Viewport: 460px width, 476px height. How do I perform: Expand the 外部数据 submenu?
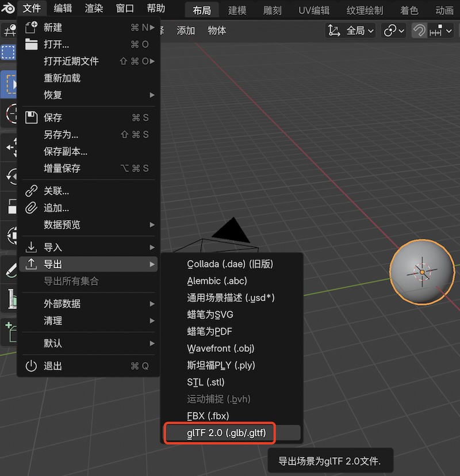[88, 303]
